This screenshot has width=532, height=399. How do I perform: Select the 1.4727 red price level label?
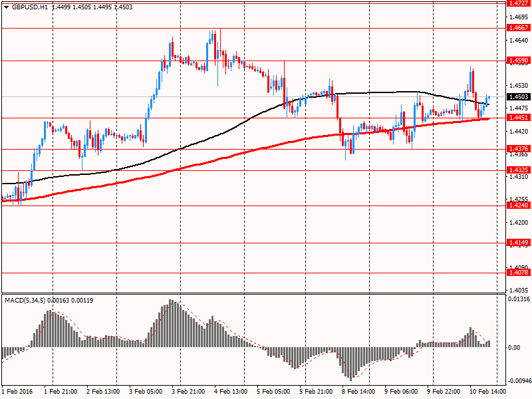519,3
